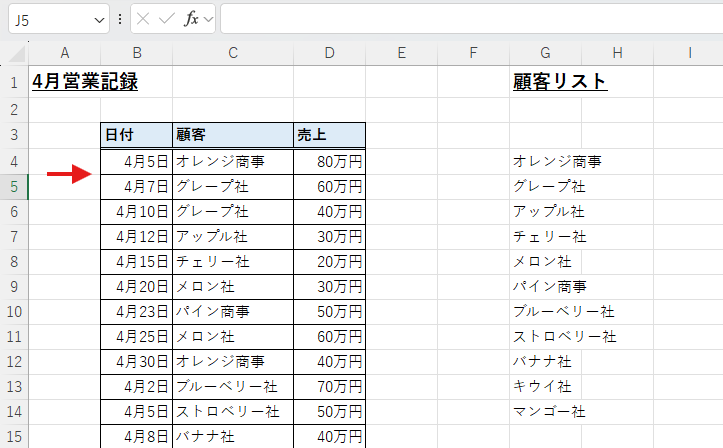Viewport: 723px width, 448px height.
Task: Select row 5 header
Action: click(x=14, y=186)
